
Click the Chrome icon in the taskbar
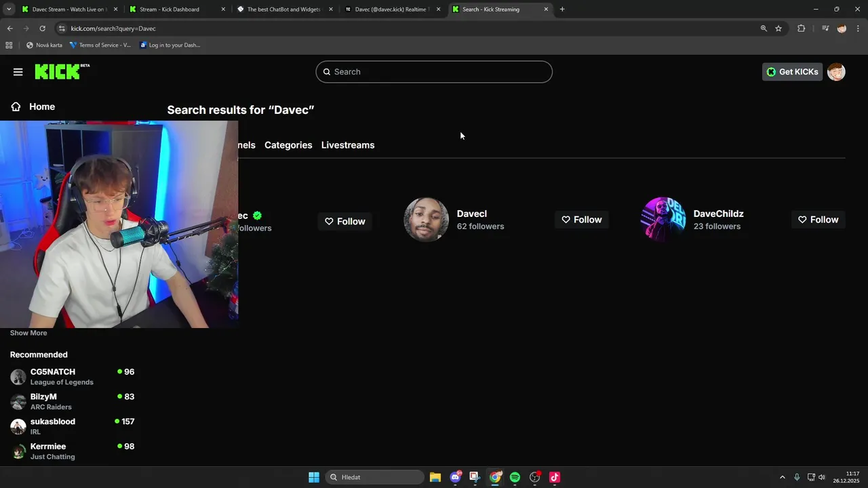(496, 477)
